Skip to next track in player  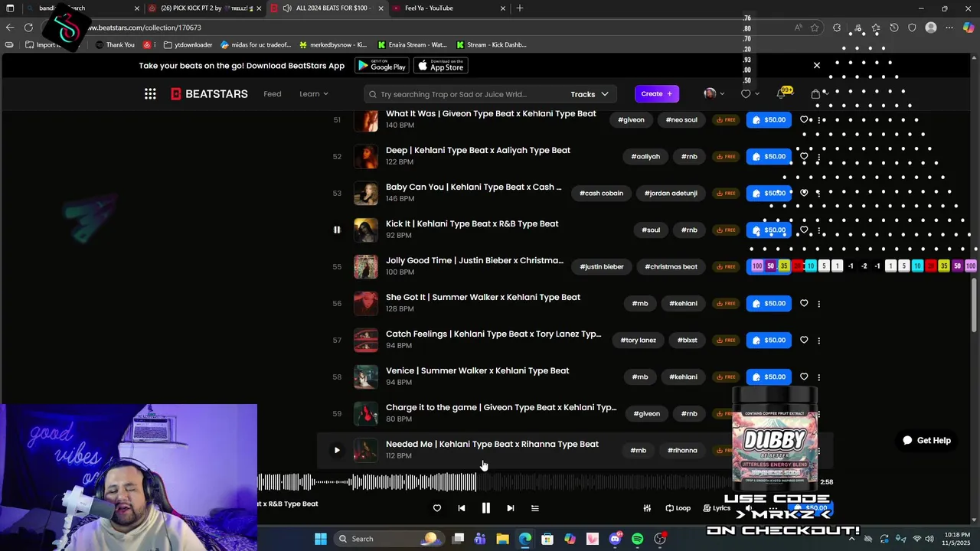[x=510, y=508]
